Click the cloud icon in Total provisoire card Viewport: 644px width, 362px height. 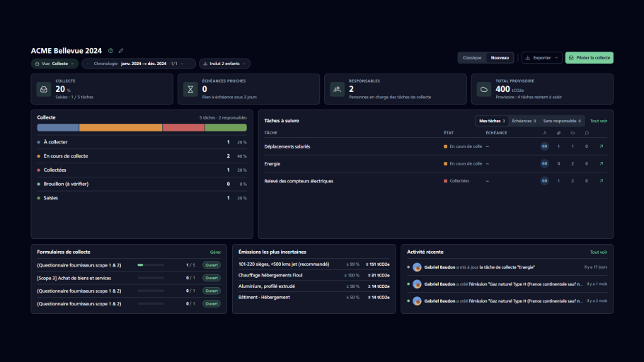(484, 90)
